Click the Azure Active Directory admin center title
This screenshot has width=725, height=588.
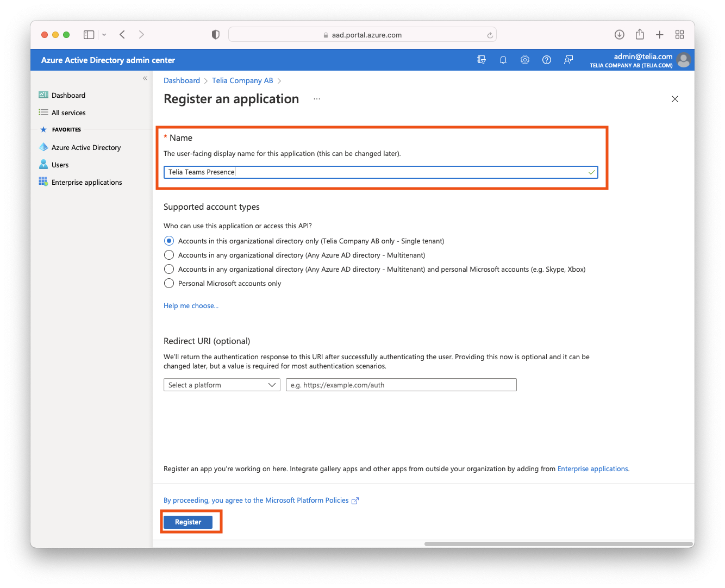tap(108, 60)
